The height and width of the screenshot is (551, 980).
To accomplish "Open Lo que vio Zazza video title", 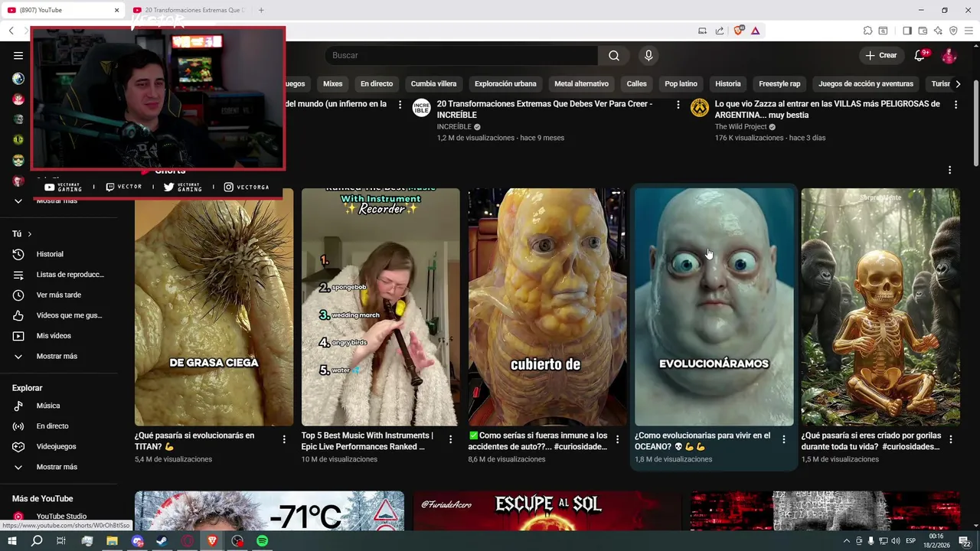I will pyautogui.click(x=828, y=109).
